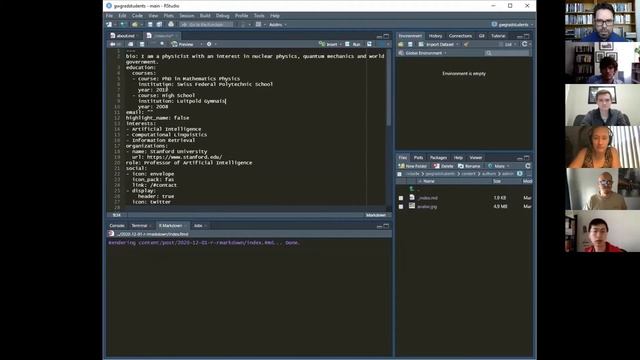Viewport: 640px width, 360px height.
Task: Click the New File toolbar icon
Action: (109, 24)
